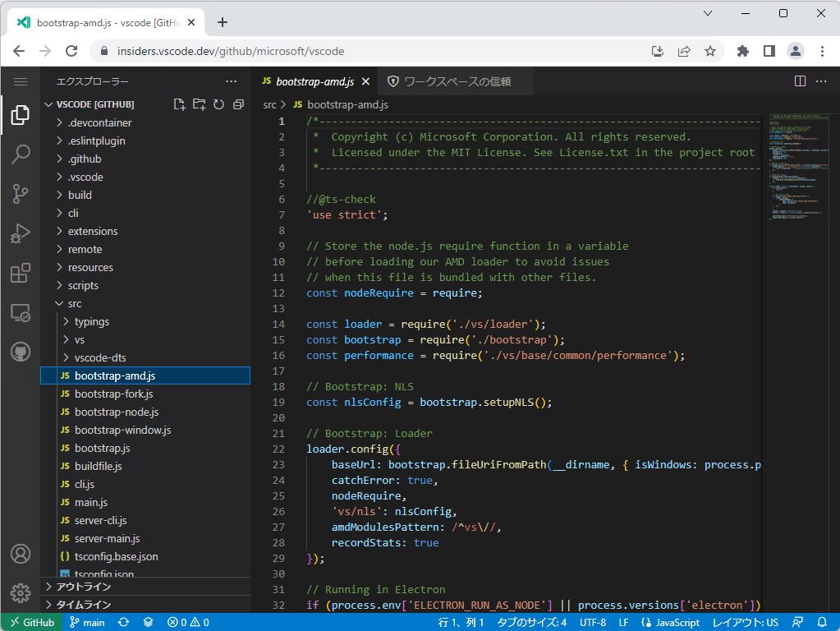Image resolution: width=840 pixels, height=631 pixels.
Task: Open the Search view in the activity bar
Action: point(20,154)
